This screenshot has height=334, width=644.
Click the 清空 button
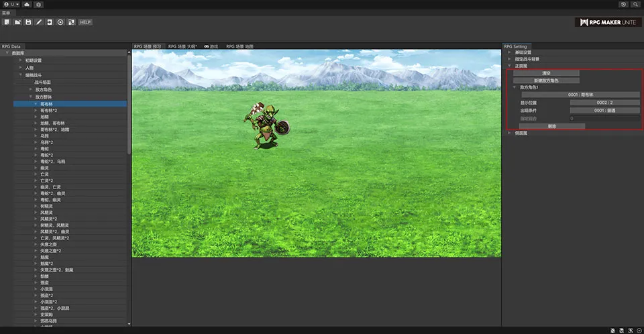click(x=545, y=73)
